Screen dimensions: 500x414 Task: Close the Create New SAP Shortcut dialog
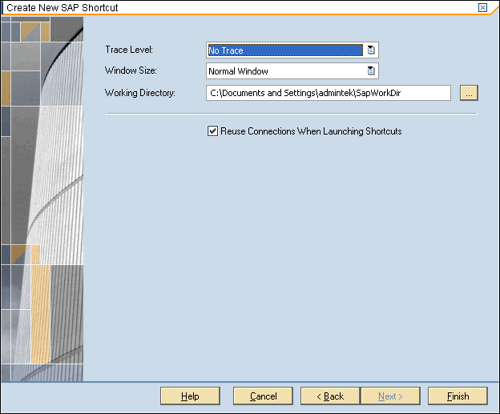pyautogui.click(x=482, y=7)
